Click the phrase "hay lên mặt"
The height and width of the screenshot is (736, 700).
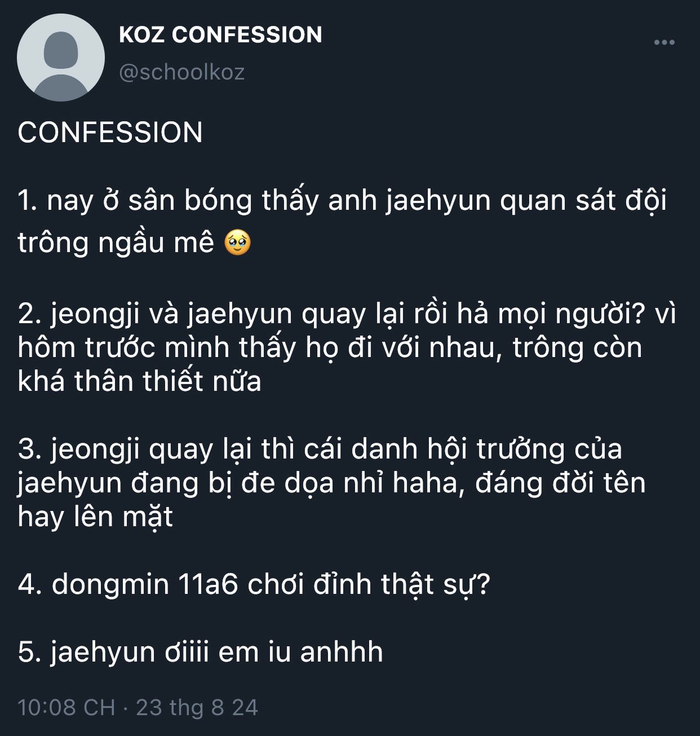click(x=95, y=517)
